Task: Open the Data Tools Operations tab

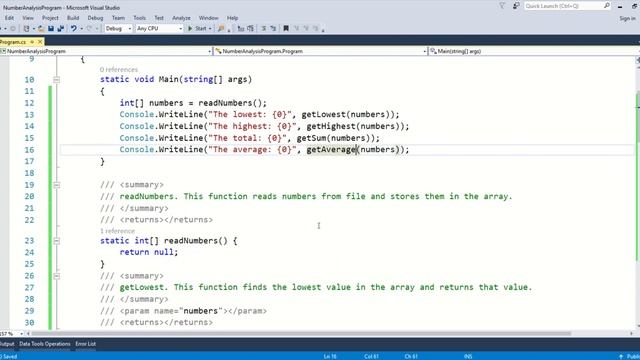Action: (x=45, y=344)
